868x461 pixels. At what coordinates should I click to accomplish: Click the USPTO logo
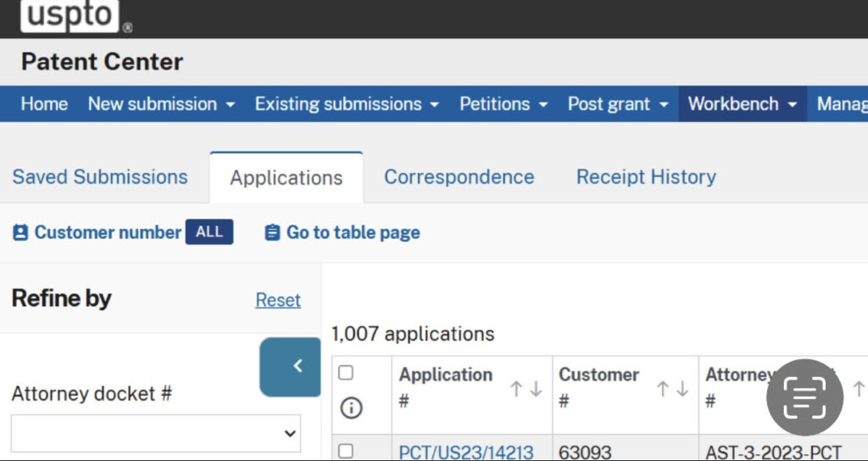click(70, 17)
